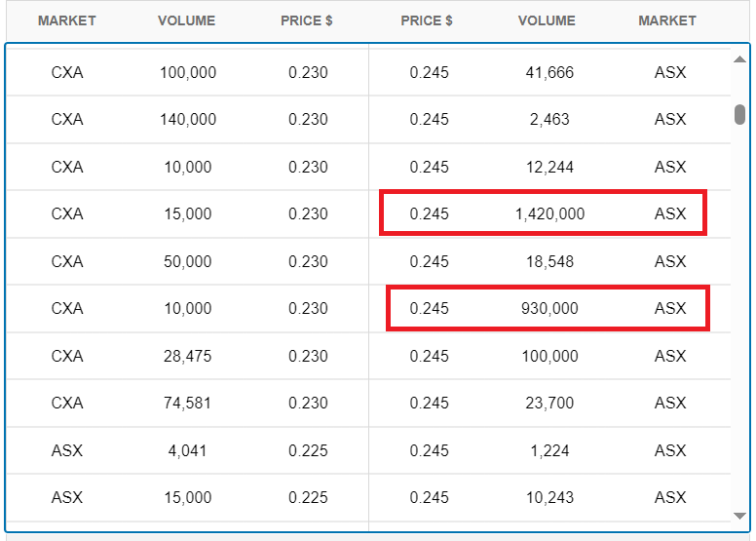The height and width of the screenshot is (541, 756).
Task: Sort by the right VOLUME column header
Action: [x=547, y=20]
